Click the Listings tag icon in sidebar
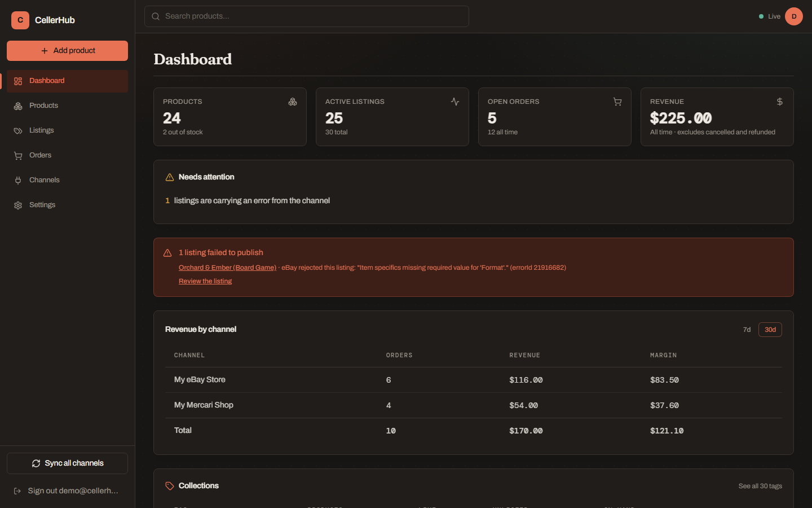The width and height of the screenshot is (812, 508). pos(18,131)
